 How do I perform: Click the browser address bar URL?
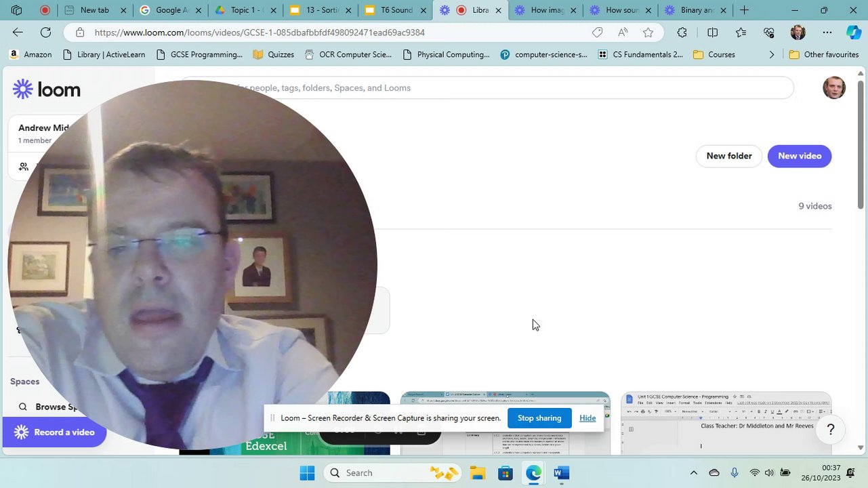tap(260, 33)
